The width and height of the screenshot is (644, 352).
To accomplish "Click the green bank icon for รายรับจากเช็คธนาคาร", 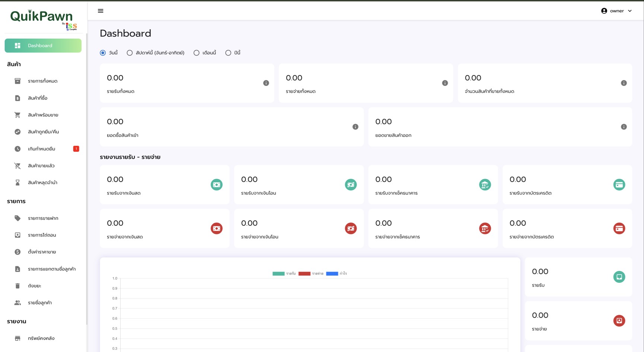I will point(485,185).
